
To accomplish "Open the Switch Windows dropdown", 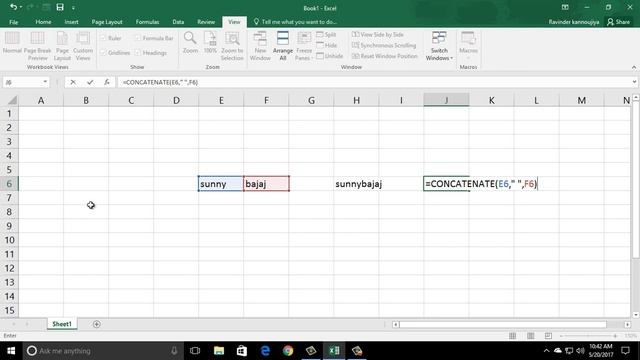I will (x=439, y=46).
